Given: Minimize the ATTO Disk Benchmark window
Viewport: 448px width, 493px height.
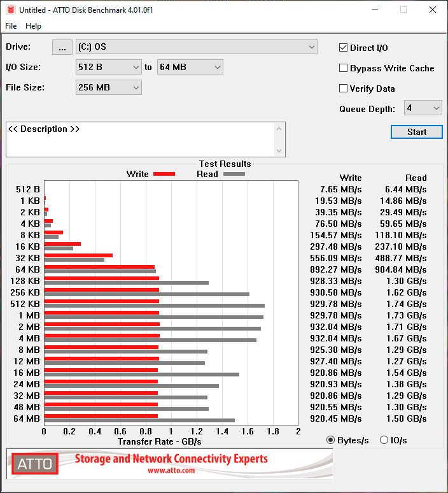Looking at the screenshot, I should click(374, 10).
